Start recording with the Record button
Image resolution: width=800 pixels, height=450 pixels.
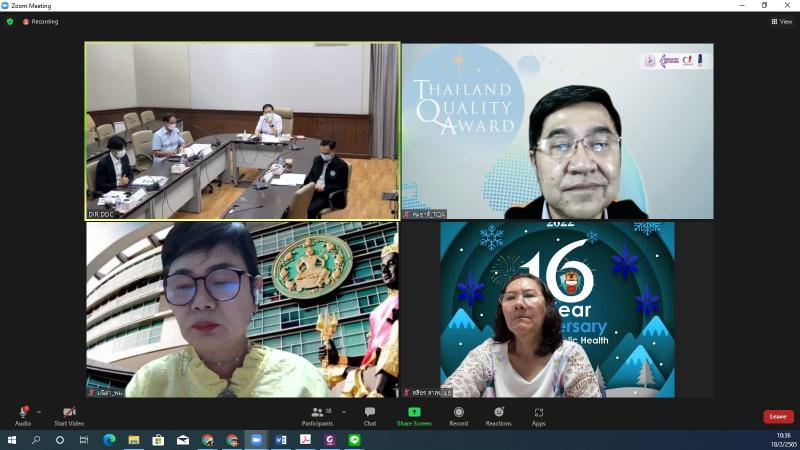point(459,416)
